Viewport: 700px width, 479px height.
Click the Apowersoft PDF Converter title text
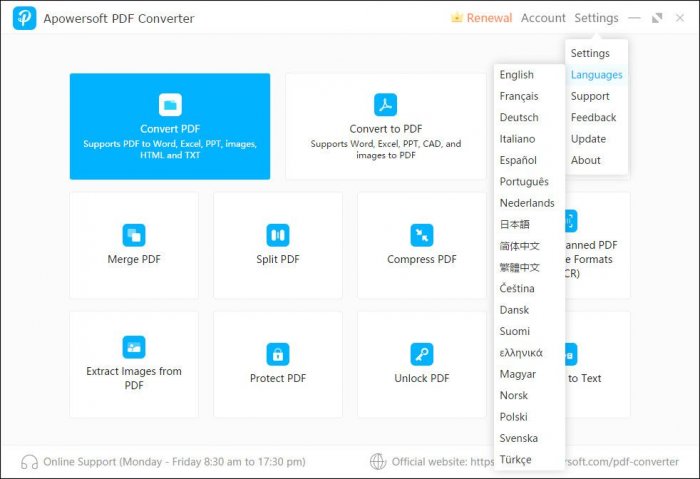pyautogui.click(x=119, y=19)
